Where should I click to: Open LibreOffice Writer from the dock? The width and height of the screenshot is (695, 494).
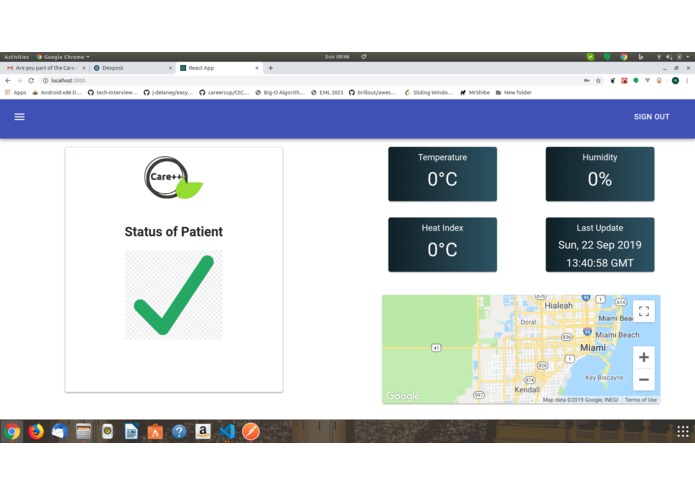(x=131, y=431)
